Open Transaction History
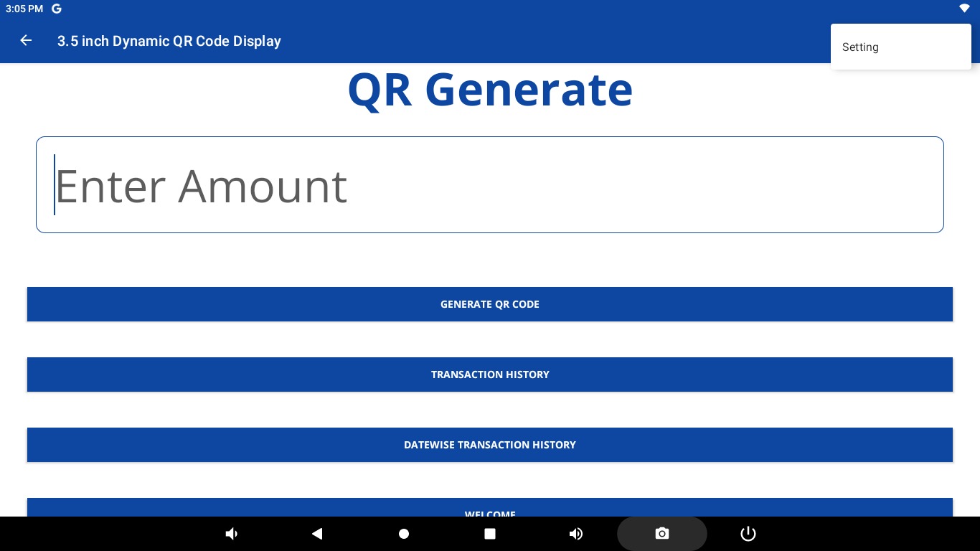980x551 pixels. (490, 375)
